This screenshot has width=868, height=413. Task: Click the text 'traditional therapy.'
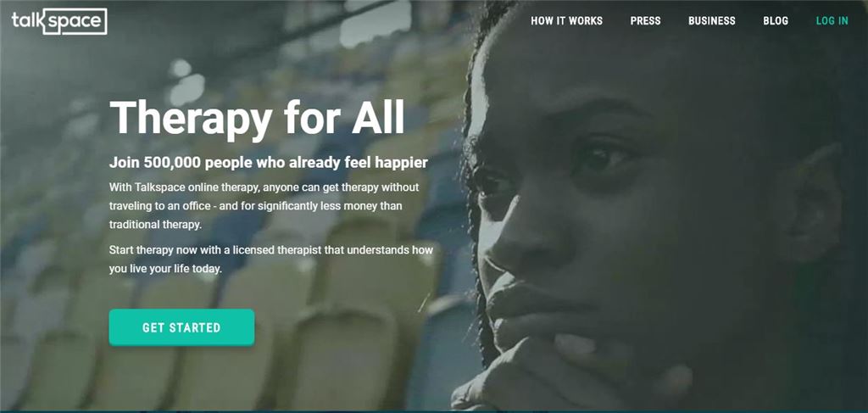coord(156,225)
